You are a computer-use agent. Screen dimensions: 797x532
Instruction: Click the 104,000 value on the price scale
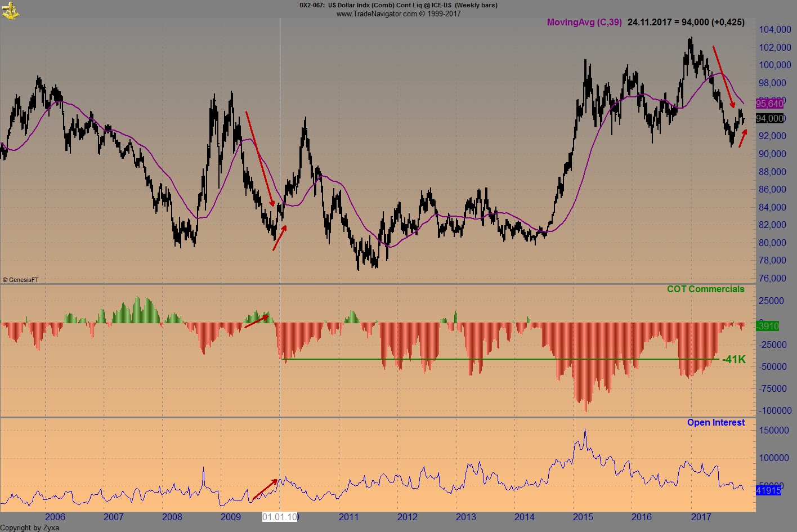point(774,29)
